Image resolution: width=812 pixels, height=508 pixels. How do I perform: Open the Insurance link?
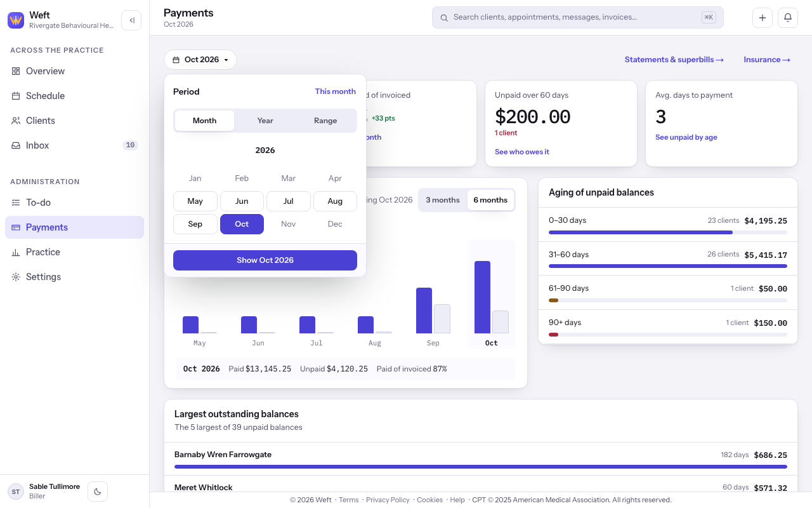click(767, 60)
